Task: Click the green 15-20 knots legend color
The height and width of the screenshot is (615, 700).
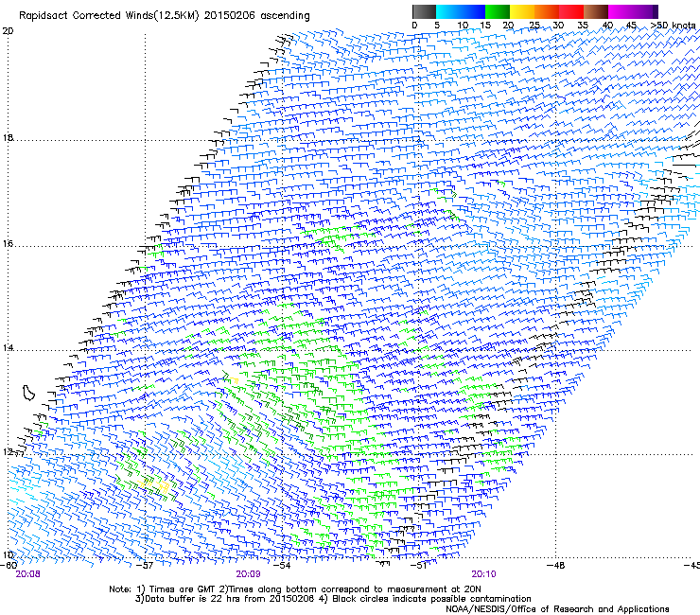Action: coord(498,11)
